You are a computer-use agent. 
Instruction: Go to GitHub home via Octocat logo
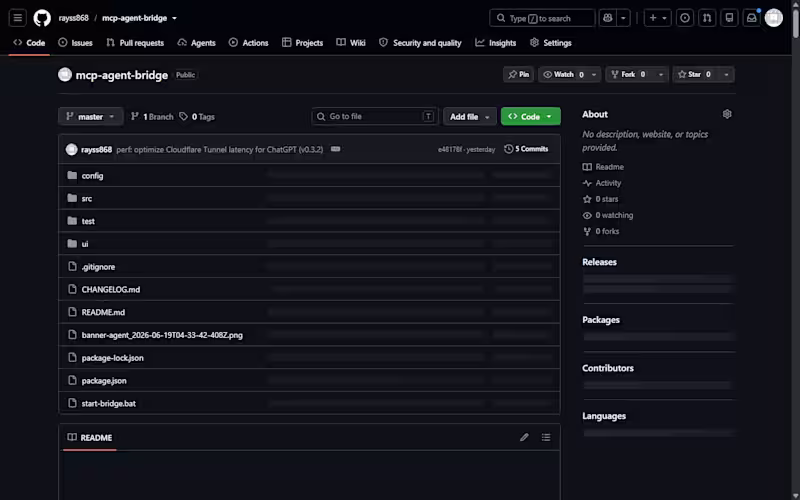[42, 18]
